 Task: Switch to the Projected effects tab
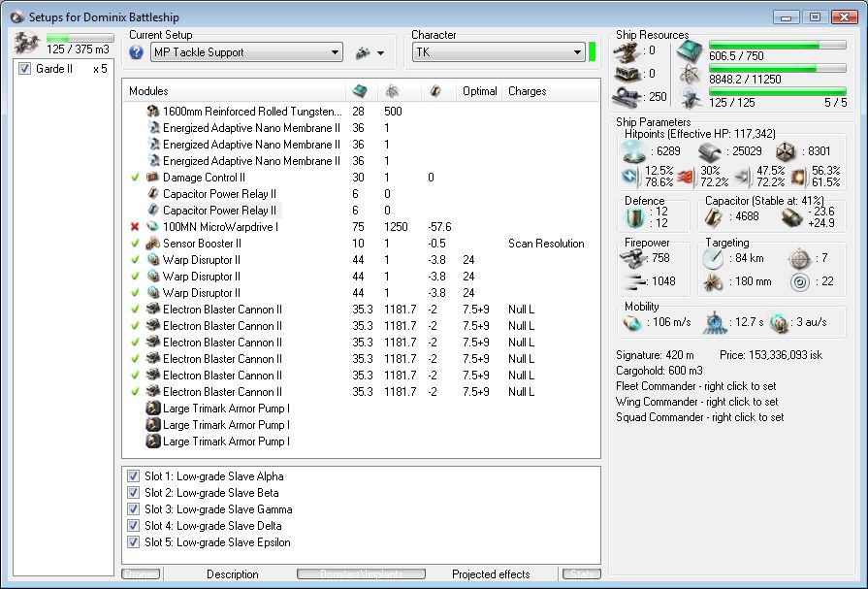(491, 574)
